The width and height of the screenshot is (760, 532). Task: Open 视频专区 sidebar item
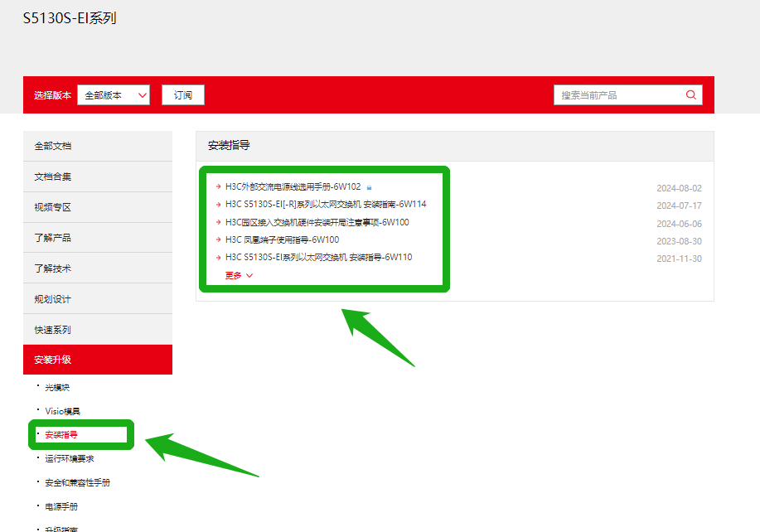point(98,207)
